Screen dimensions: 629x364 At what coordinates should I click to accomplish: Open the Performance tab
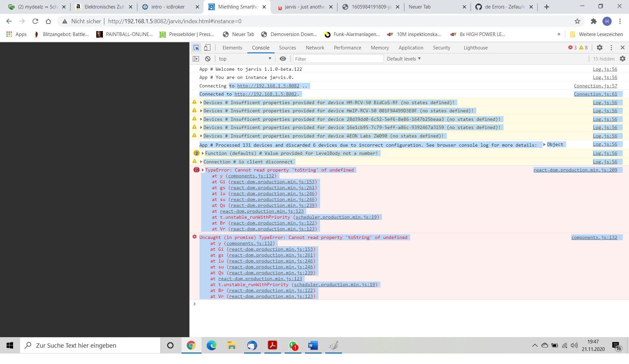(347, 48)
